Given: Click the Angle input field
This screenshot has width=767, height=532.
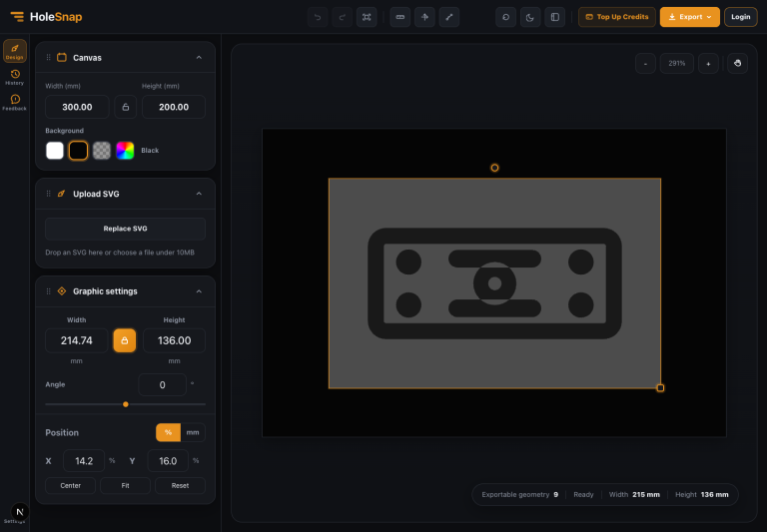Looking at the screenshot, I should tap(163, 385).
